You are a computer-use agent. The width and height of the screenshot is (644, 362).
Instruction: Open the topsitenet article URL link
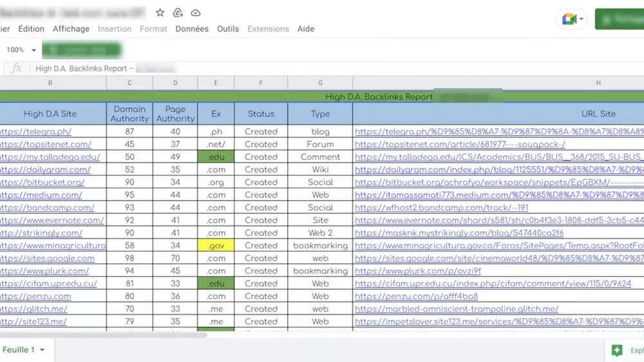click(460, 144)
